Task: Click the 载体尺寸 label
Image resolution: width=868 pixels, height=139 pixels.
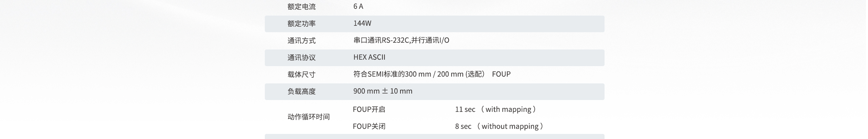Action: click(x=301, y=75)
